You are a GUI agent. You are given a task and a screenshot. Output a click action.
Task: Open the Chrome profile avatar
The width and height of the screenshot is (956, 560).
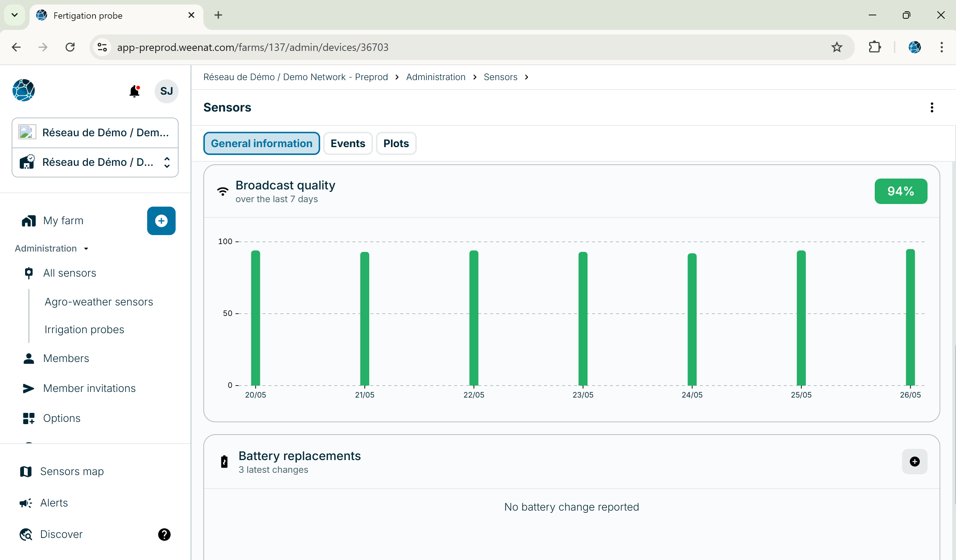tap(914, 48)
